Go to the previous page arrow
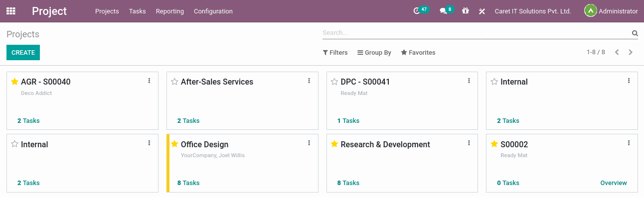The width and height of the screenshot is (644, 197). [617, 52]
